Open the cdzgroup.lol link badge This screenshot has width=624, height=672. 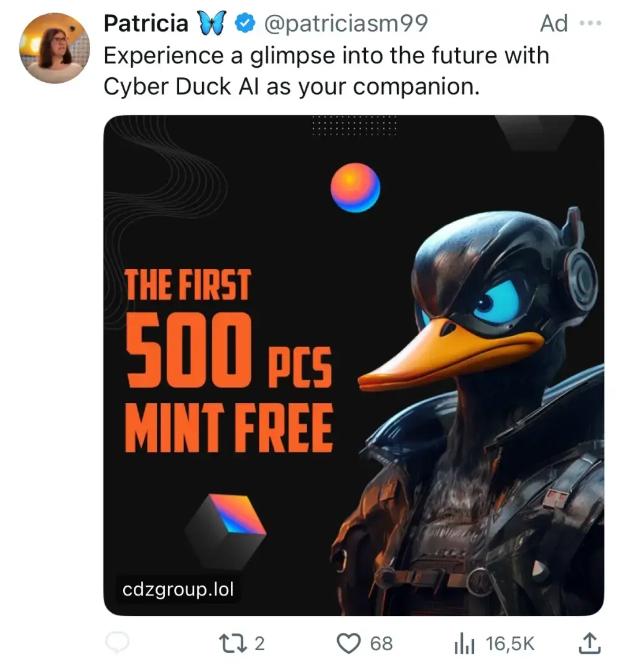tap(178, 588)
